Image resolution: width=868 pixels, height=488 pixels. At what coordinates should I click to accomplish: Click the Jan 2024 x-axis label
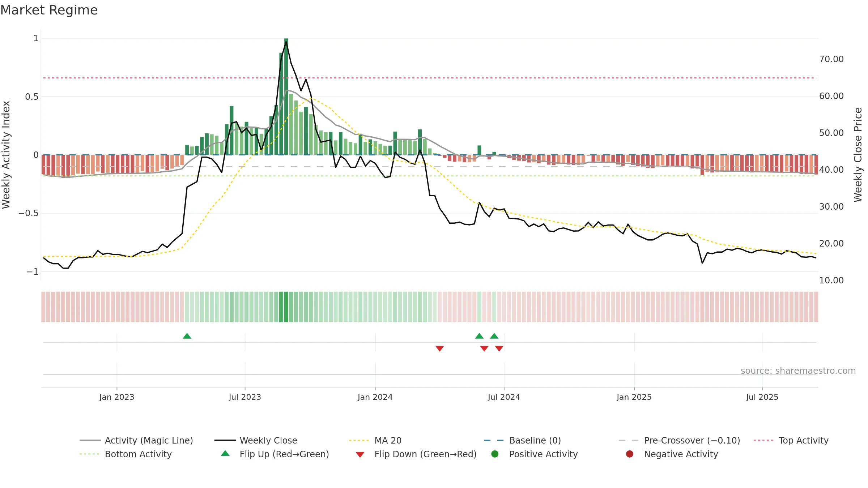[375, 397]
